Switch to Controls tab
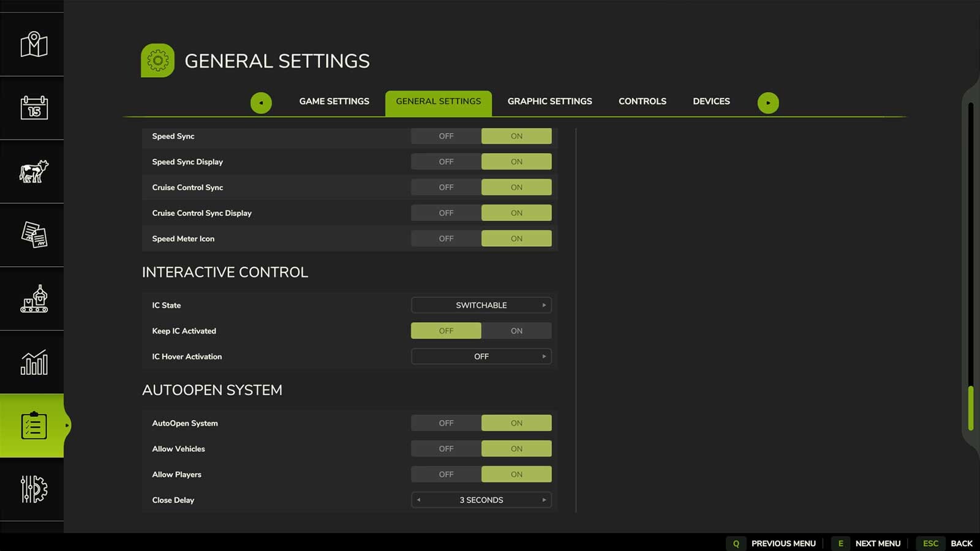The width and height of the screenshot is (980, 551). pyautogui.click(x=642, y=102)
